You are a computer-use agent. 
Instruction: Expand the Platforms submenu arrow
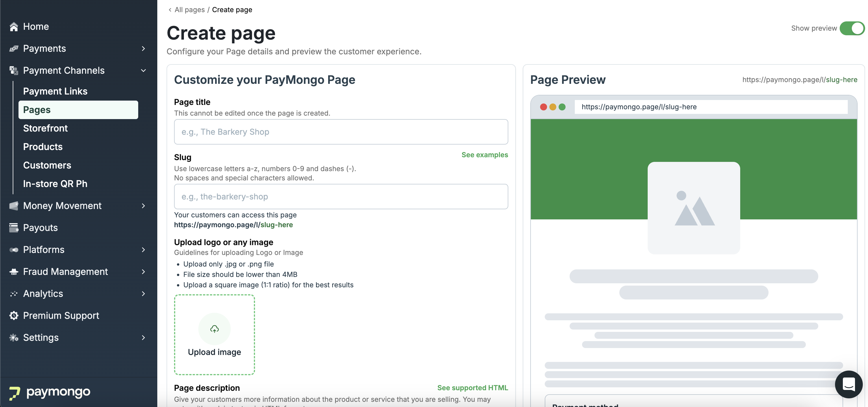(143, 250)
